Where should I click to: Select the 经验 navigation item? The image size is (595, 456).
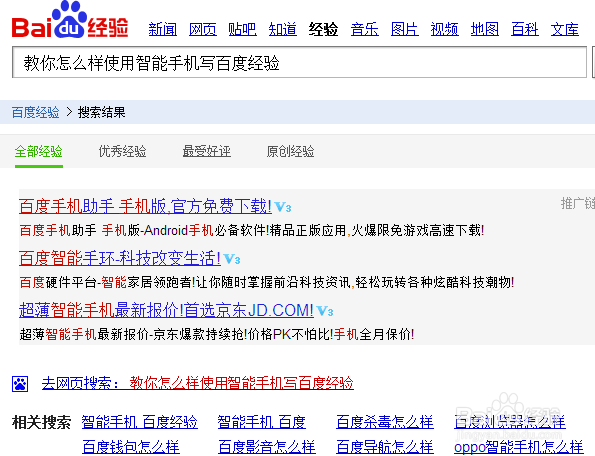(323, 29)
